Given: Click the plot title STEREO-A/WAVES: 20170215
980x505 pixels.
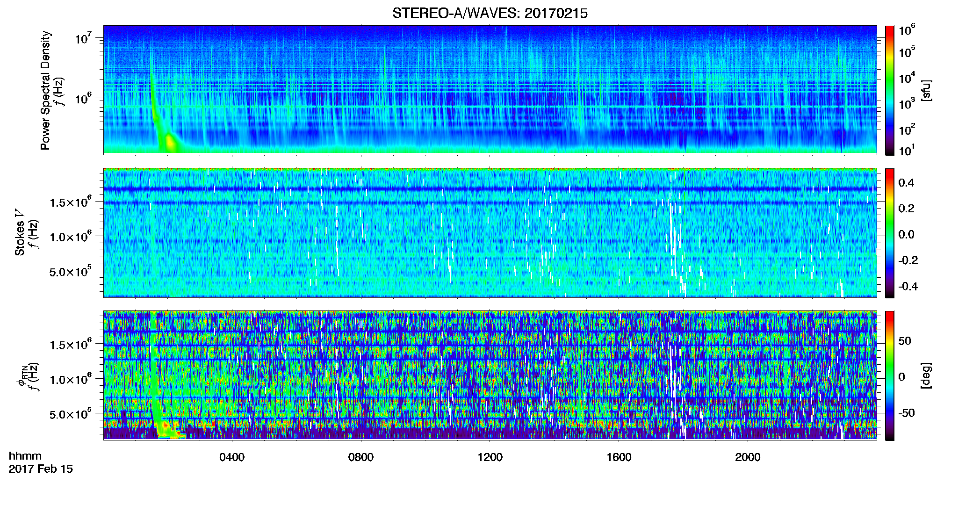Looking at the screenshot, I should (x=490, y=14).
